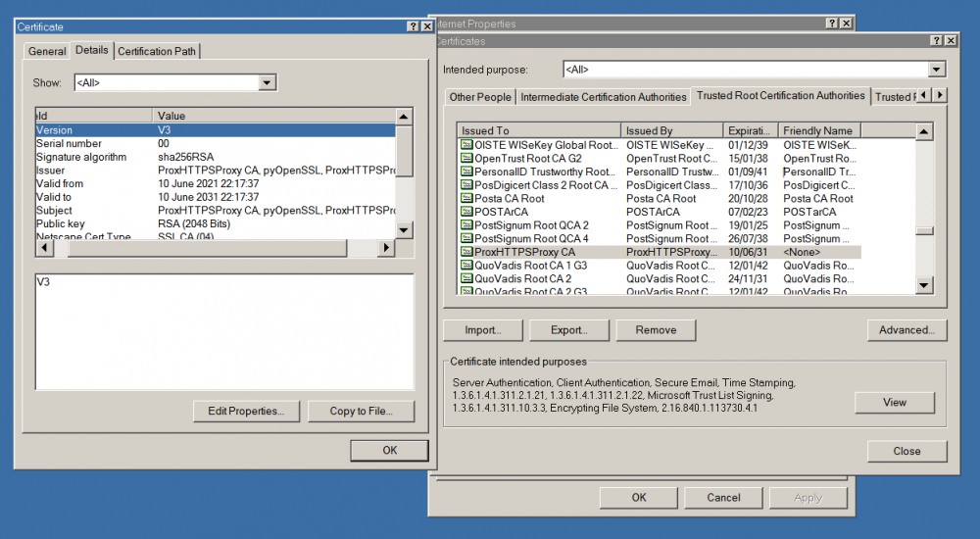The width and height of the screenshot is (980, 539).
Task: Click certificate icon for OpenTrust Root CA G2
Action: [x=466, y=158]
